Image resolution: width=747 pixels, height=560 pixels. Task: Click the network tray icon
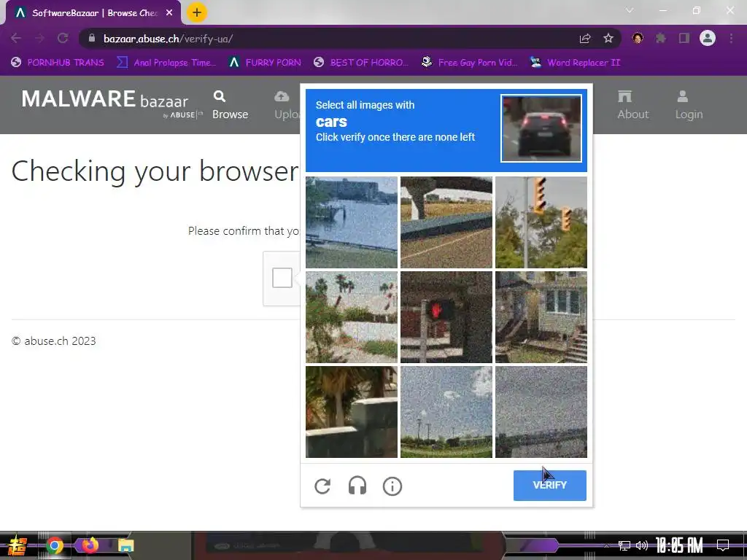click(x=624, y=545)
